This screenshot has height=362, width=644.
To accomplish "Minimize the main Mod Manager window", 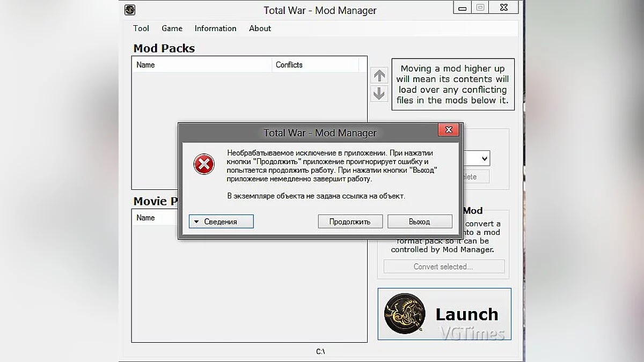I will [463, 8].
